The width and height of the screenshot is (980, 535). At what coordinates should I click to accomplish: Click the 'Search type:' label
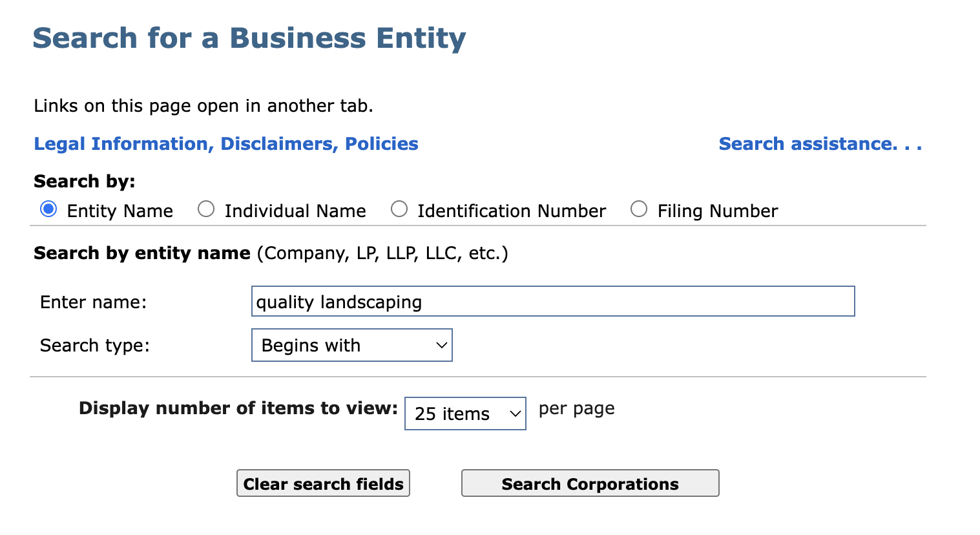coord(95,346)
